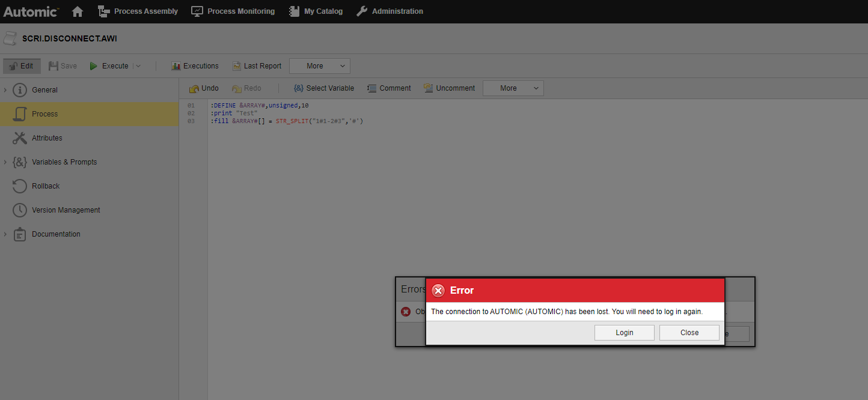Open the Rollback page

click(46, 186)
